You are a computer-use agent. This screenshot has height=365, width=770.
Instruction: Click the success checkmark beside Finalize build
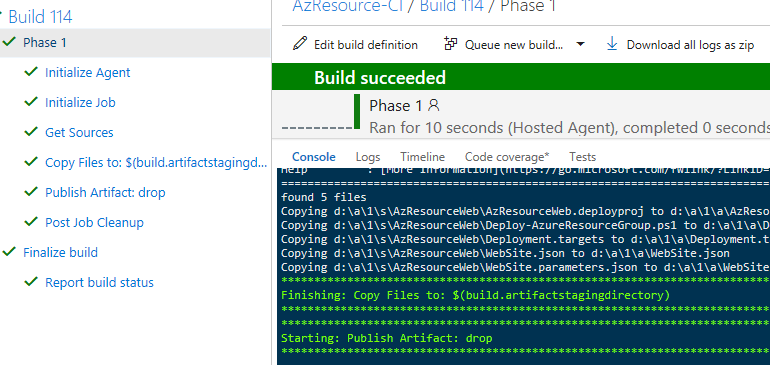(9, 252)
